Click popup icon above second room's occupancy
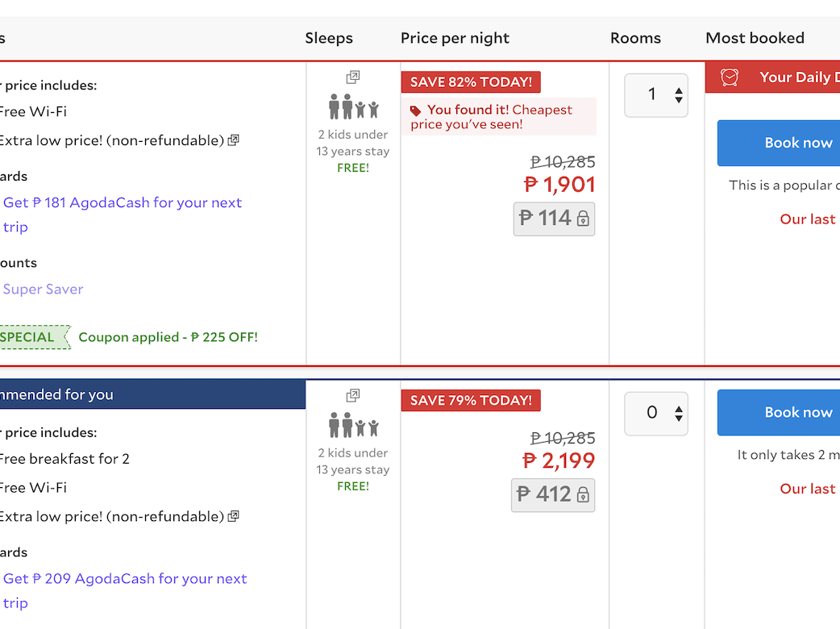 click(x=353, y=396)
